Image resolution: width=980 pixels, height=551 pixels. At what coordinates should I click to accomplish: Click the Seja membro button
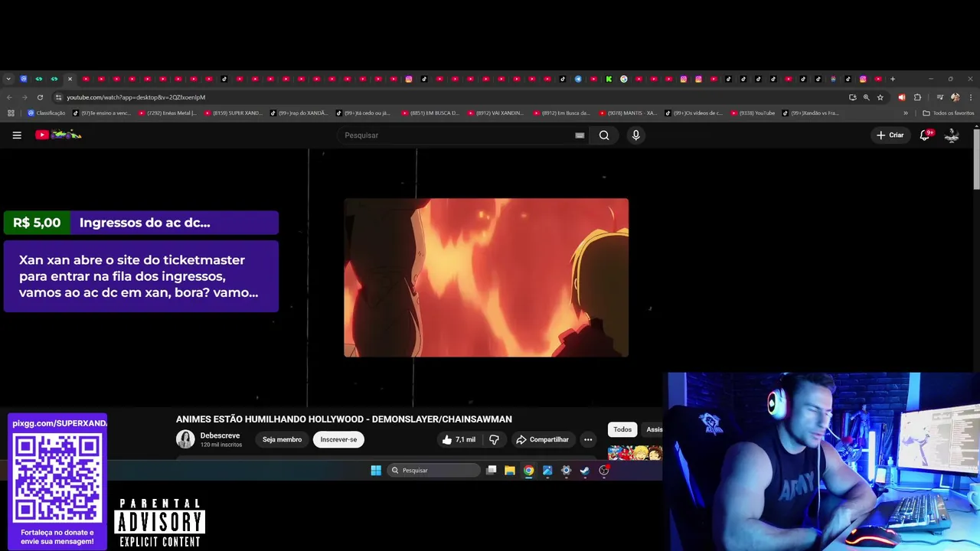pos(282,439)
